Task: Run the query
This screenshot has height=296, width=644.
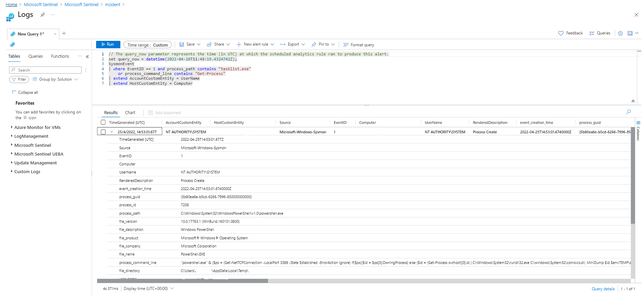Action: 108,45
